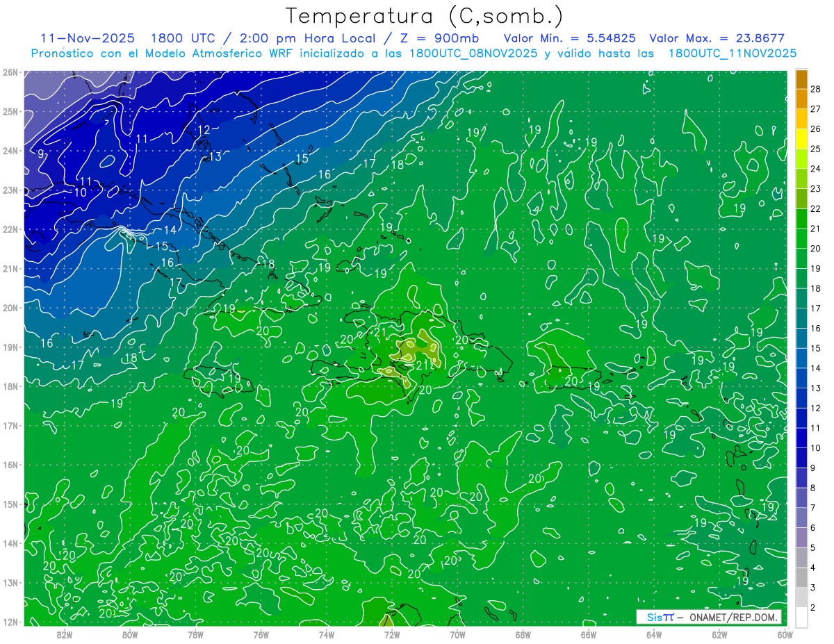Click latitude axis label "23N"
The height and width of the screenshot is (644, 834).
click(x=10, y=190)
